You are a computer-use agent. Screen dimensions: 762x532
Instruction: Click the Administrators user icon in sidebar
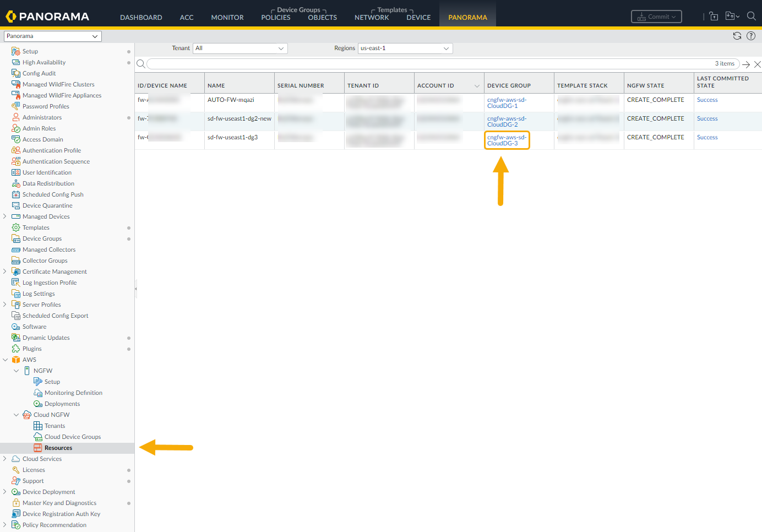point(16,117)
